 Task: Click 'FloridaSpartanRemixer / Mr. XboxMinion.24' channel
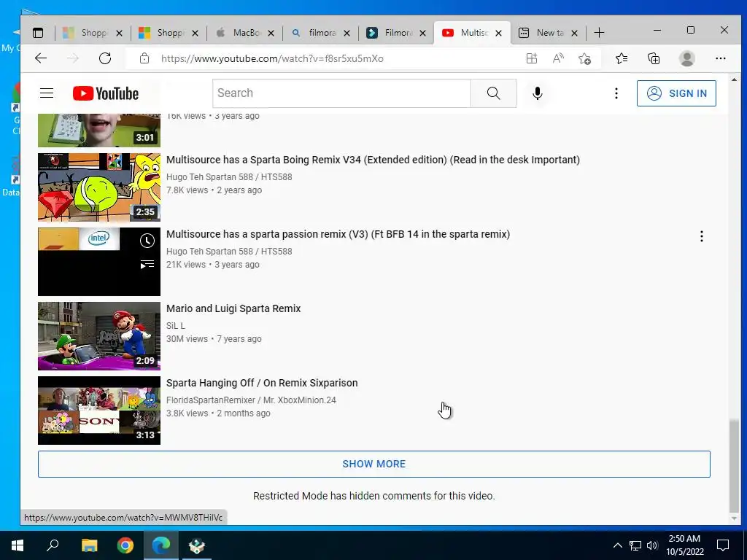coord(251,400)
